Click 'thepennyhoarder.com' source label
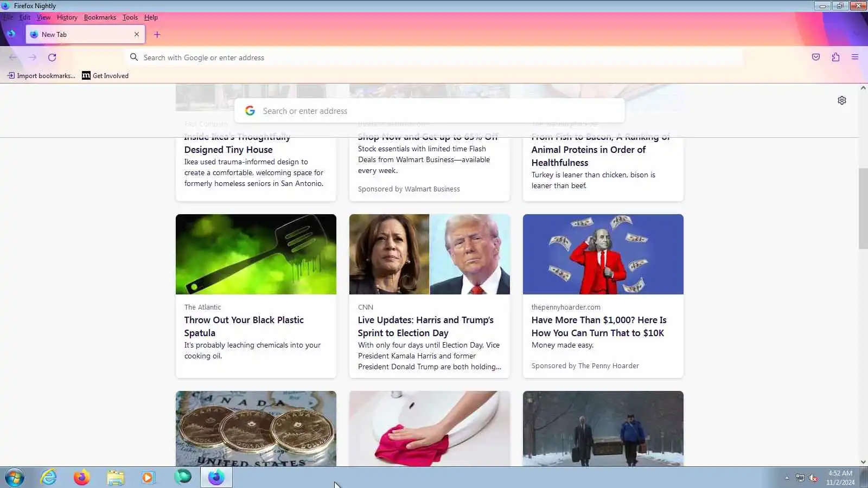868x488 pixels. coord(566,307)
